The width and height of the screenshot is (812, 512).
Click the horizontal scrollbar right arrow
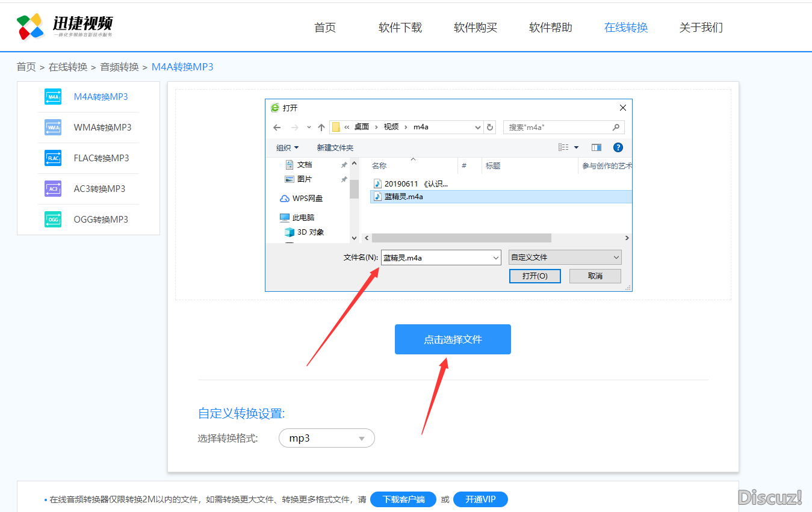(627, 238)
